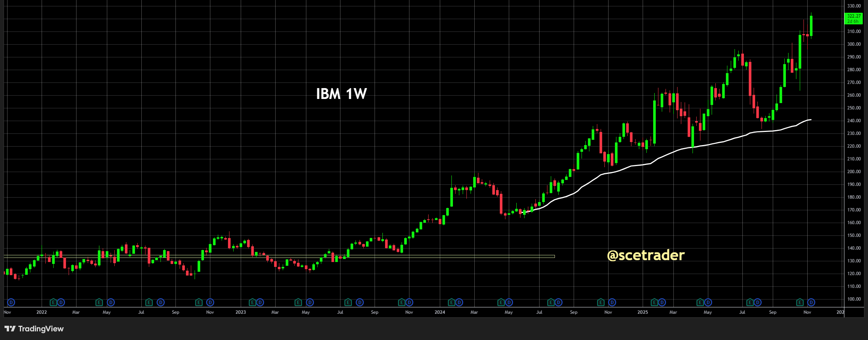Click the dividend marker at Nov 2025
The width and height of the screenshot is (868, 340).
(811, 302)
